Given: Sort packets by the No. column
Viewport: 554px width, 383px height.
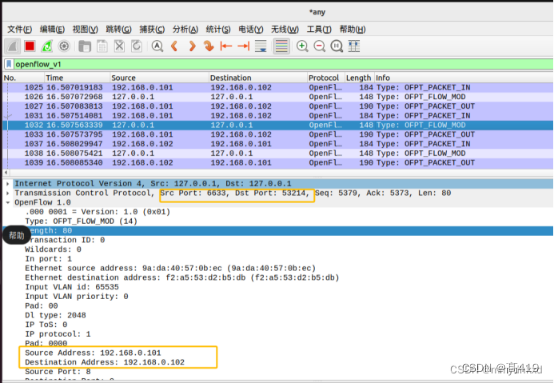Looking at the screenshot, I should coord(23,78).
